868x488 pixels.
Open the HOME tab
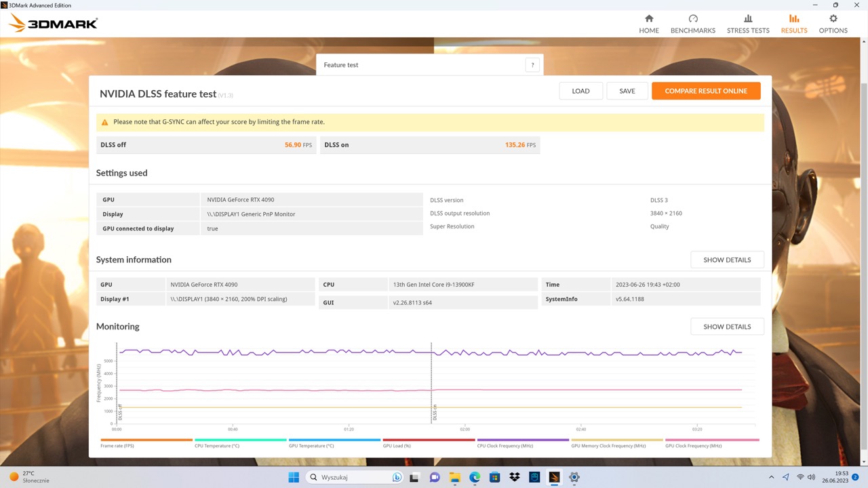pos(649,24)
